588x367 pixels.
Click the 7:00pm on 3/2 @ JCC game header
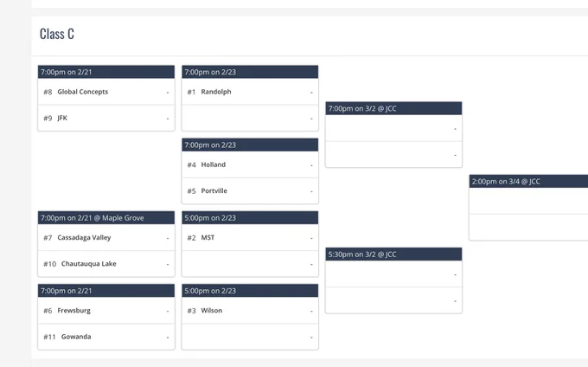point(393,108)
